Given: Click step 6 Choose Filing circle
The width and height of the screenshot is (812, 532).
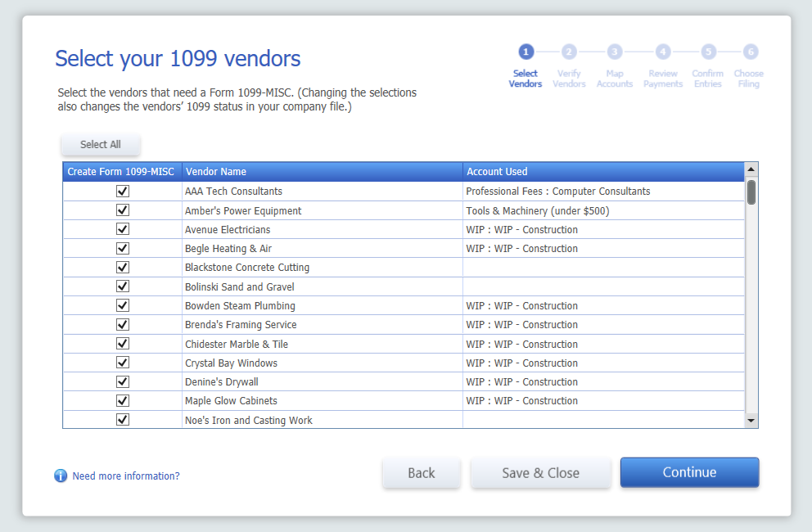Looking at the screenshot, I should coord(751,52).
